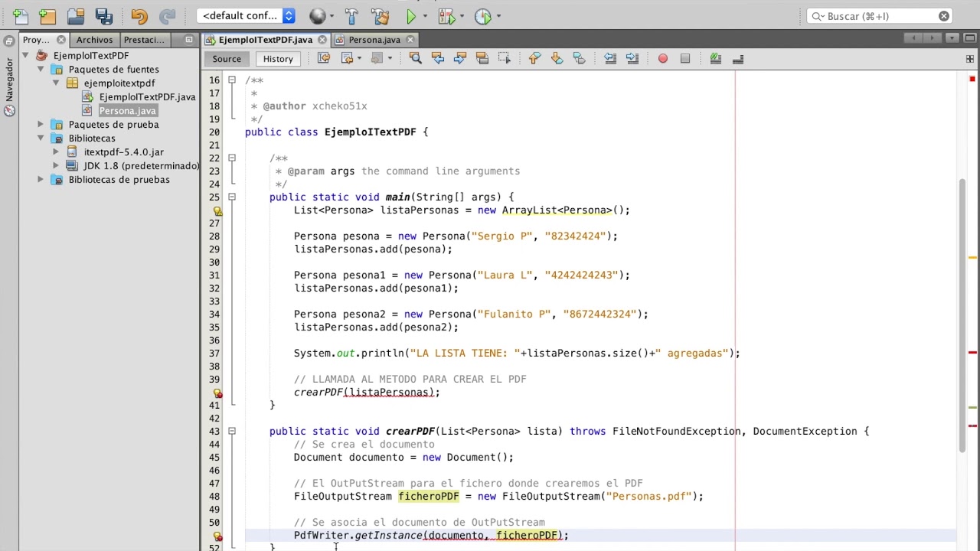980x551 pixels.
Task: Click Shift Line Left icon
Action: click(609, 58)
